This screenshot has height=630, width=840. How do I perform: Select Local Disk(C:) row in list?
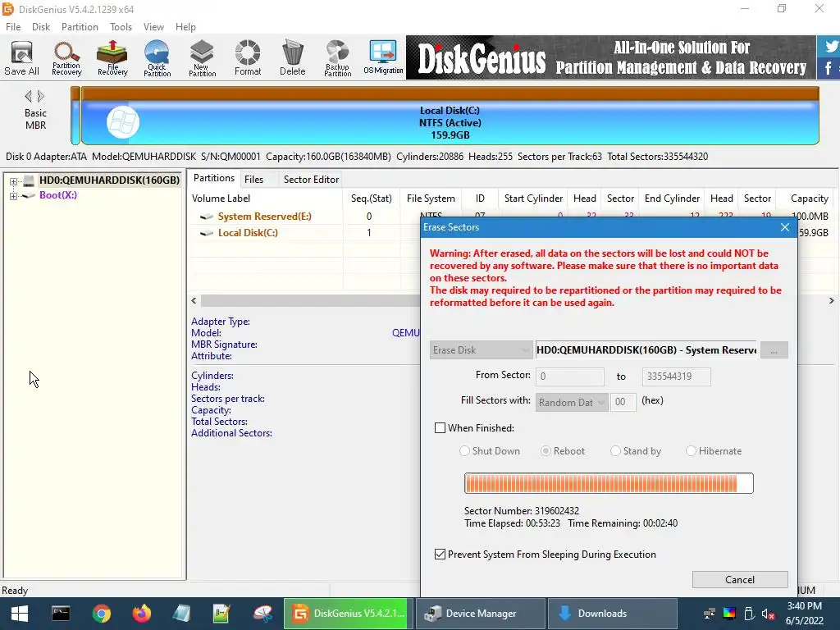pyautogui.click(x=248, y=233)
